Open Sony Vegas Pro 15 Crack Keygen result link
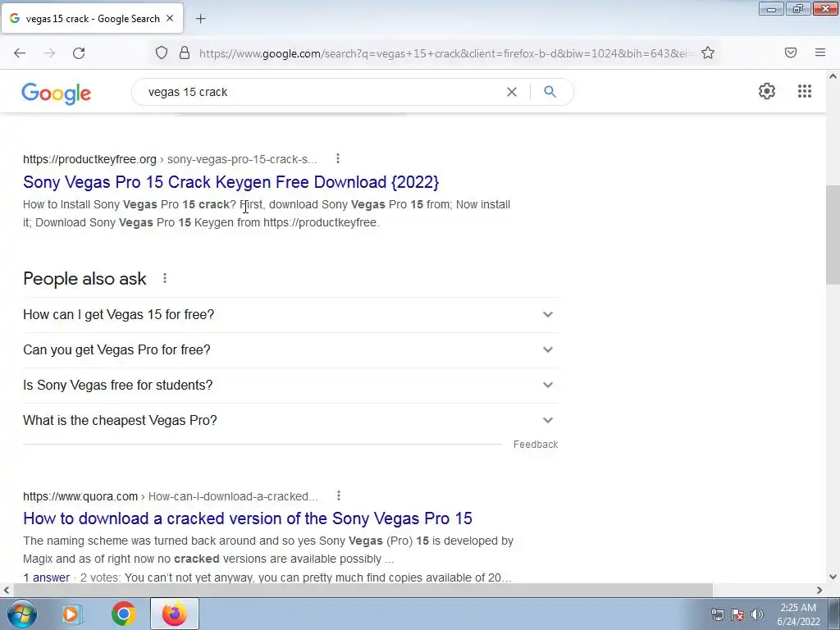Image resolution: width=840 pixels, height=630 pixels. tap(231, 182)
